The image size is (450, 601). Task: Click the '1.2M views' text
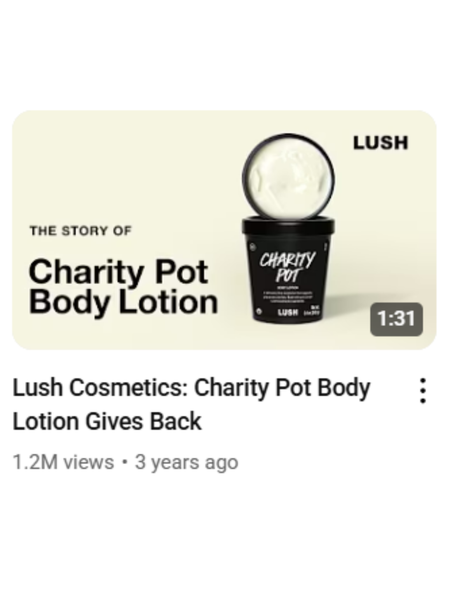click(x=63, y=462)
